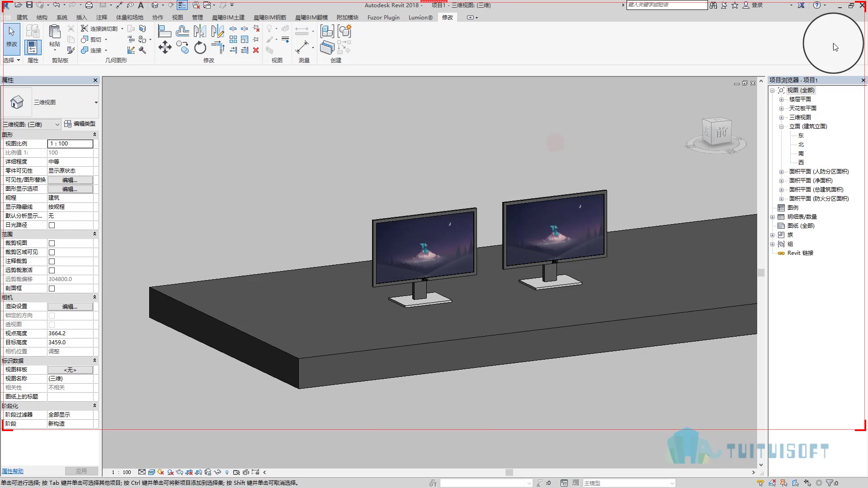Open the 三维视图 type selector dropdown
Screen dimensions: 868x488
(96, 103)
